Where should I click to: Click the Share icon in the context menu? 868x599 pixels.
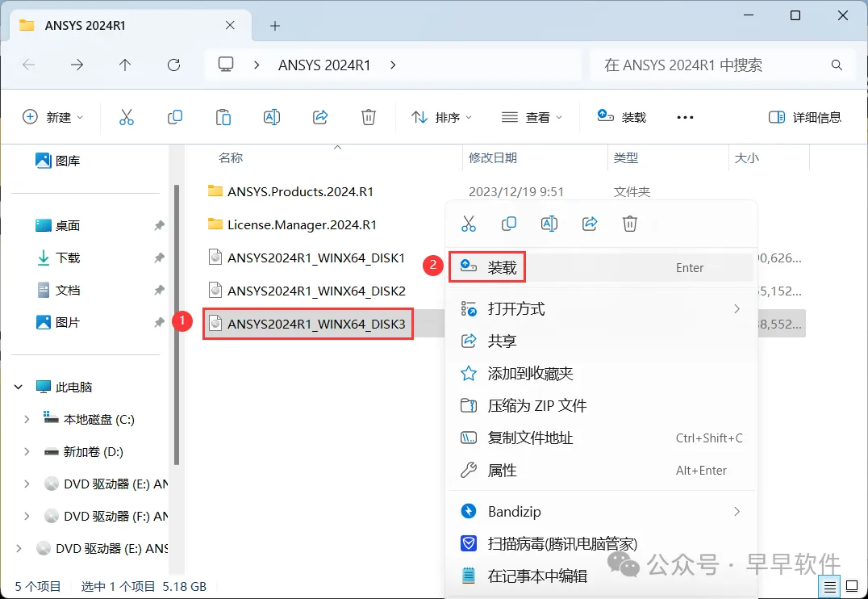coord(590,224)
